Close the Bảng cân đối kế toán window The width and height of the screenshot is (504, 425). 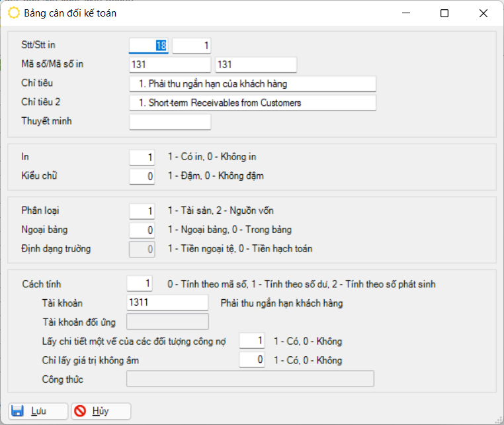click(x=483, y=13)
